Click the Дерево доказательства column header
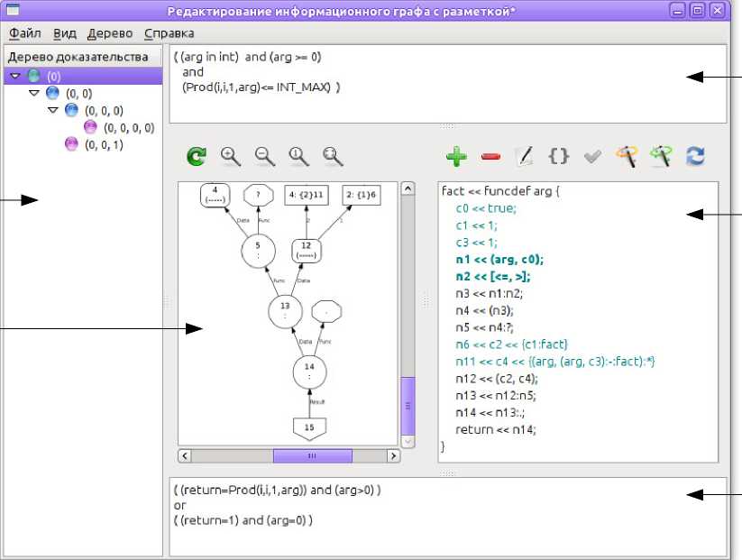Viewport: 742px width, 560px height. point(78,57)
